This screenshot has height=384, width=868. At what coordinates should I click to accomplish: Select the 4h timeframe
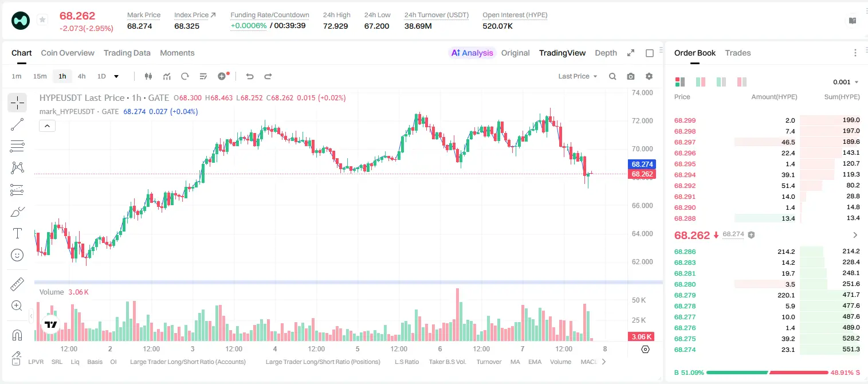81,76
